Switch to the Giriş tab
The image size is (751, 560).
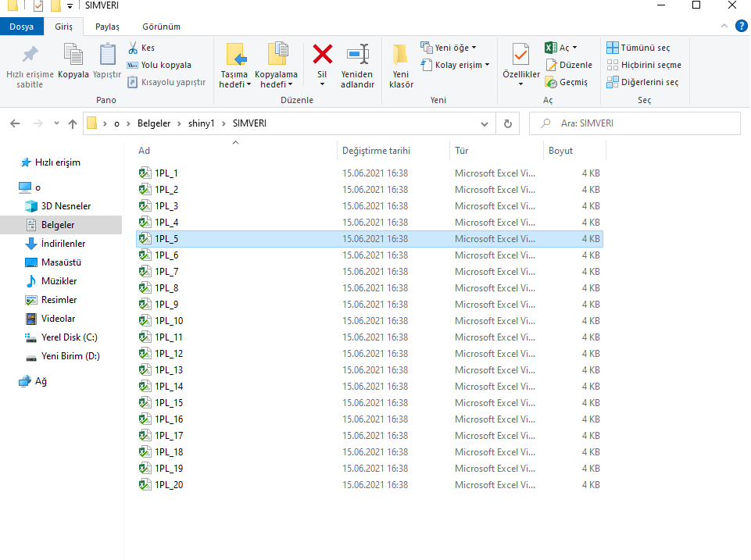tap(64, 27)
